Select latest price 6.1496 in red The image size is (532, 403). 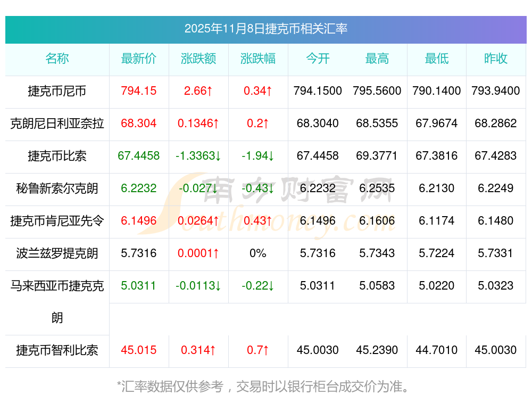point(139,221)
